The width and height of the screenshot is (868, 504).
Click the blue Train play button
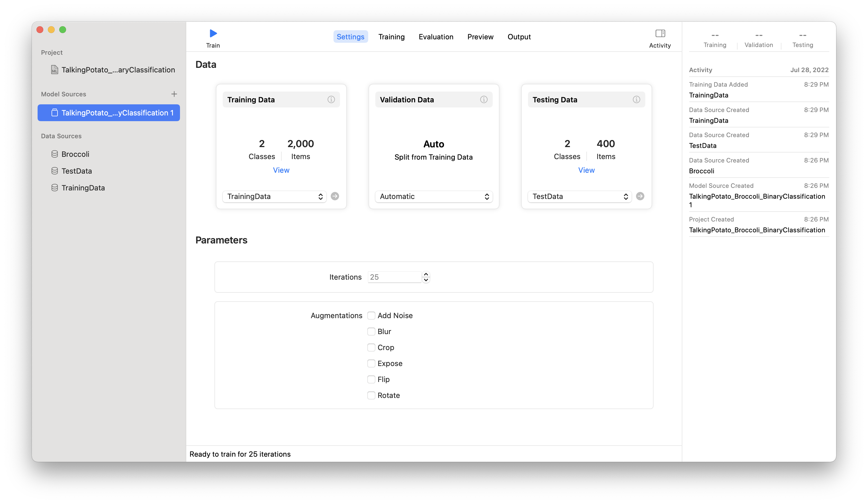(x=213, y=33)
